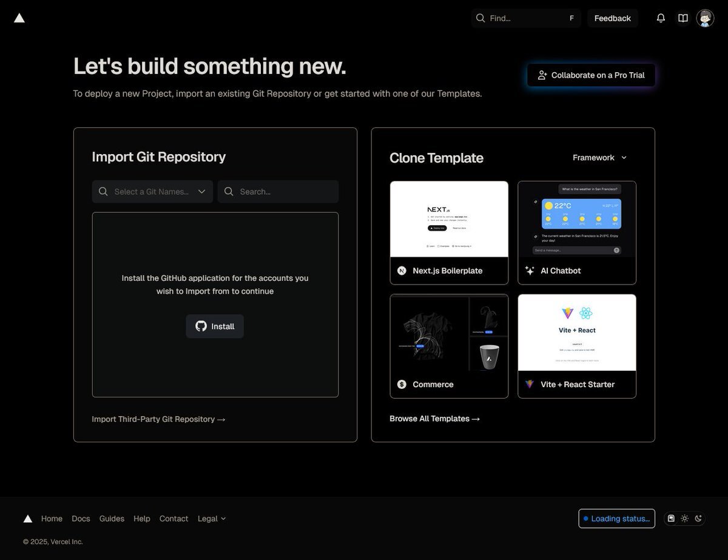
Task: Click the footer Vercel triangle logo
Action: (28, 519)
